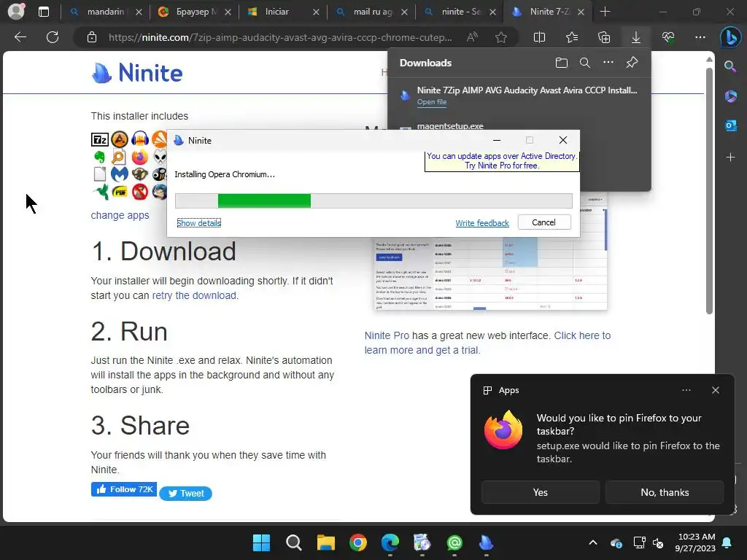
Task: Cancel the Ninite installation
Action: (544, 222)
